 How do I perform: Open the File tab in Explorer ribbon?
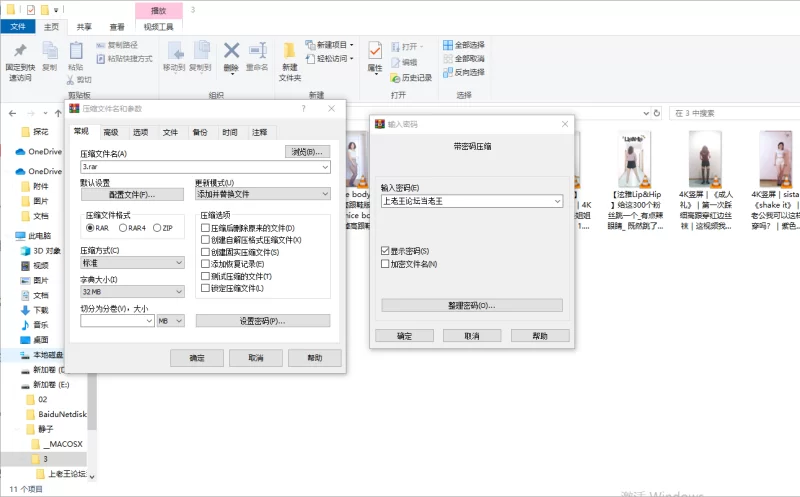coord(18,27)
